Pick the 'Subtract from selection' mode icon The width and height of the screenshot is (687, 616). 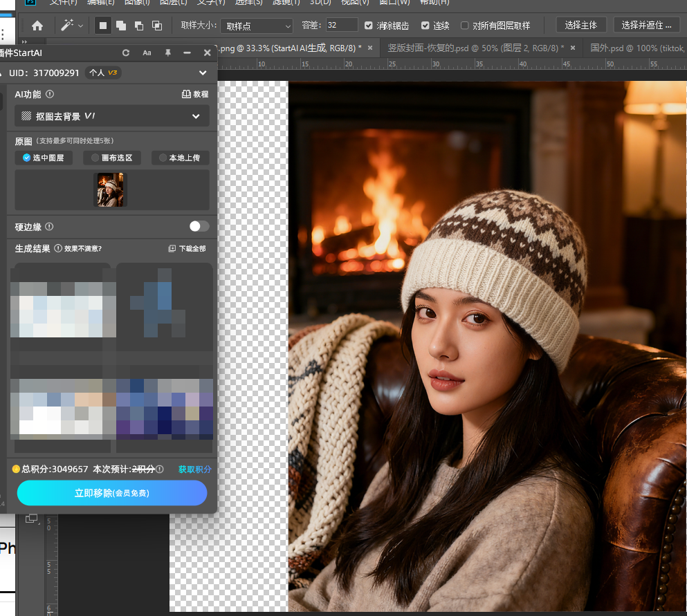pyautogui.click(x=139, y=26)
